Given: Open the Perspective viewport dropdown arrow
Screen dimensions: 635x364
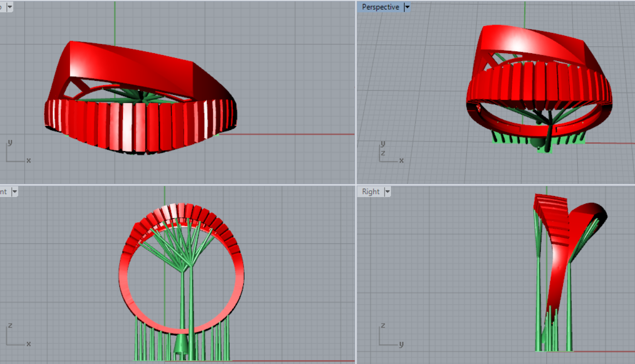Looking at the screenshot, I should (x=407, y=7).
